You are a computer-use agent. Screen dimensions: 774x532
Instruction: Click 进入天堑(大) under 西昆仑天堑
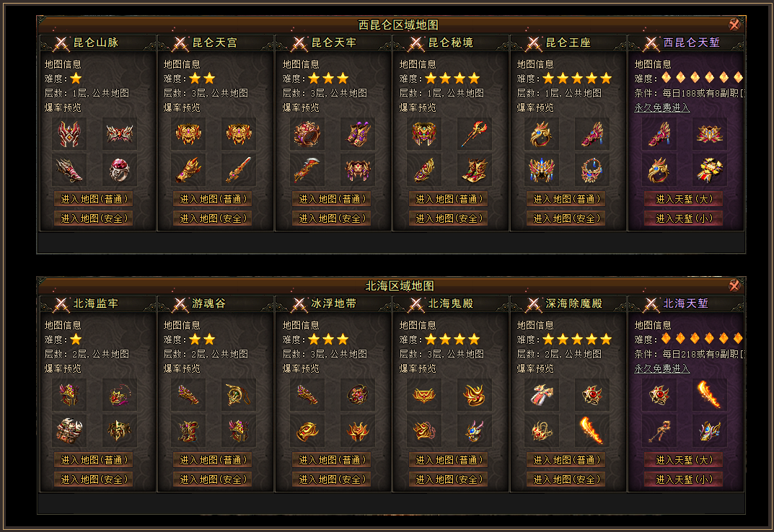click(684, 199)
